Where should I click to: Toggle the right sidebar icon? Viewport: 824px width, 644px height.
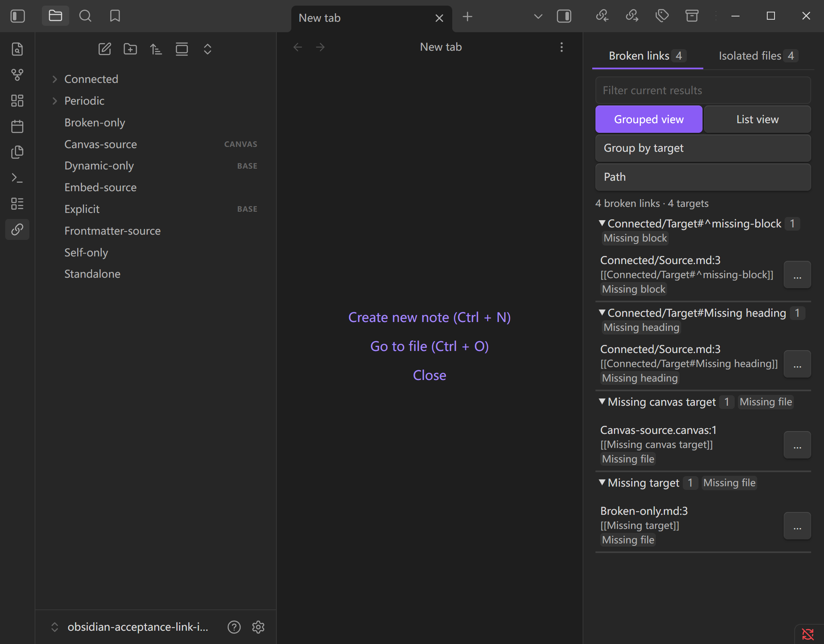tap(564, 16)
